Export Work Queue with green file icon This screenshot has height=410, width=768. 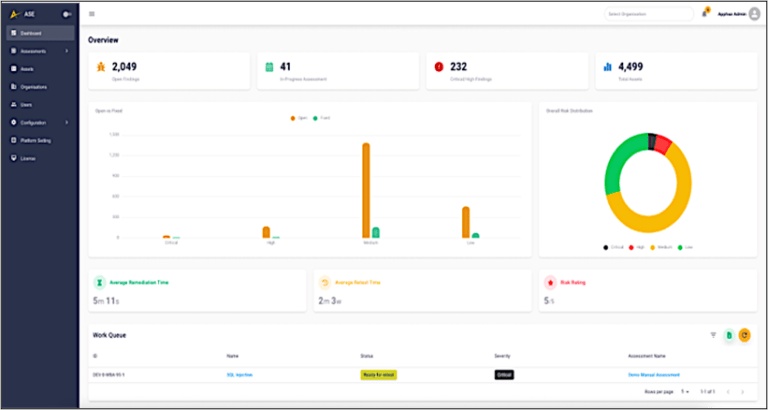729,335
